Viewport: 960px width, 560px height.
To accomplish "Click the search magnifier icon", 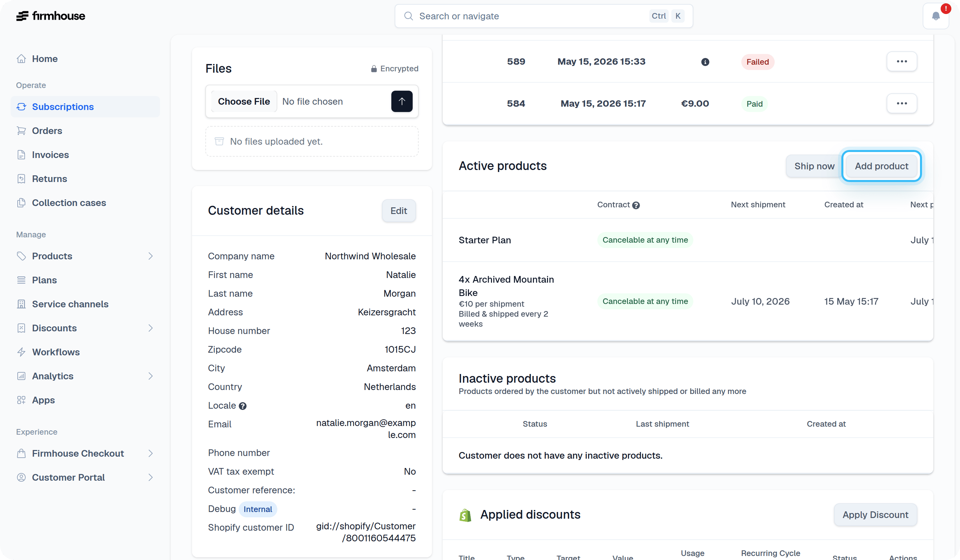I will [408, 16].
